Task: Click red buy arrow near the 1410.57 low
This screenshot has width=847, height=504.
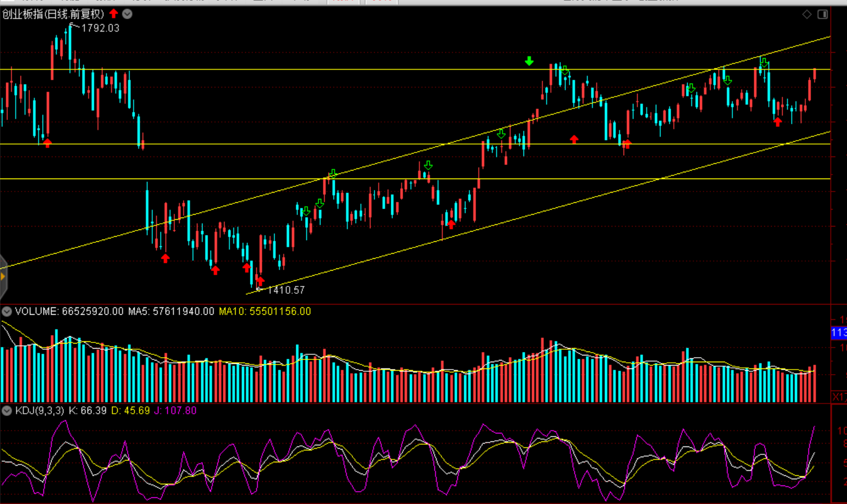Action: click(x=260, y=280)
